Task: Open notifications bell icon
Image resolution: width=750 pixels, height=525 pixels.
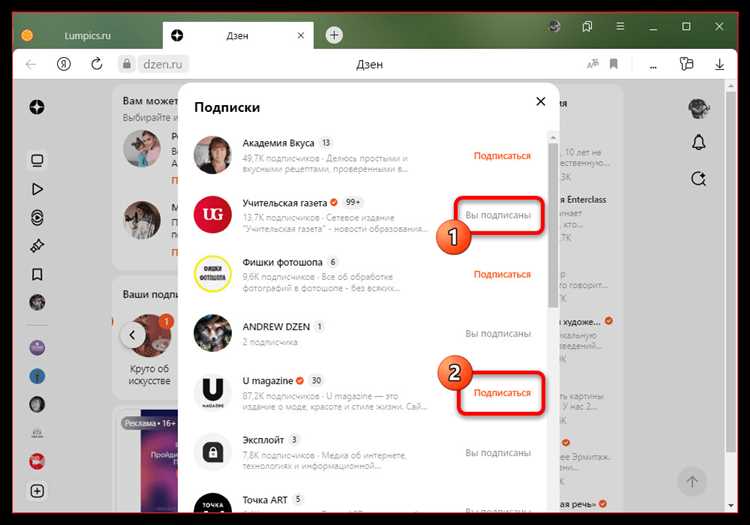Action: coord(698,142)
